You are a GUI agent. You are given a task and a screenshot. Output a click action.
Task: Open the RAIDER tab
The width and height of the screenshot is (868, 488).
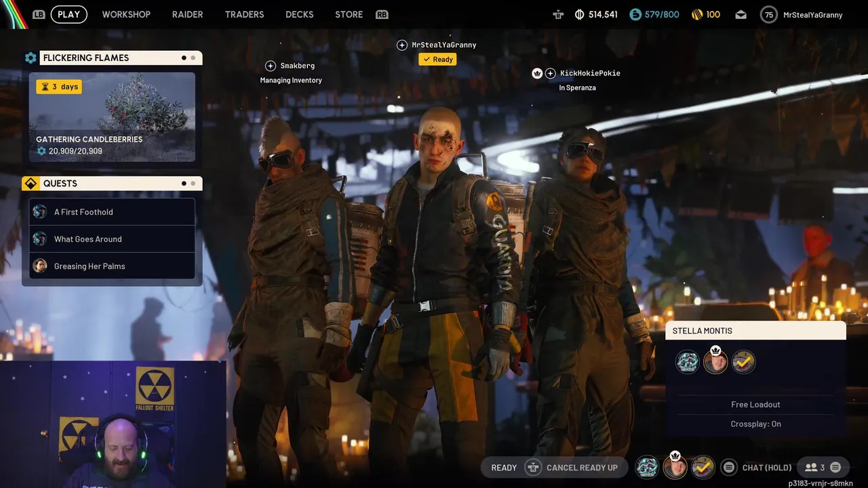(x=187, y=14)
